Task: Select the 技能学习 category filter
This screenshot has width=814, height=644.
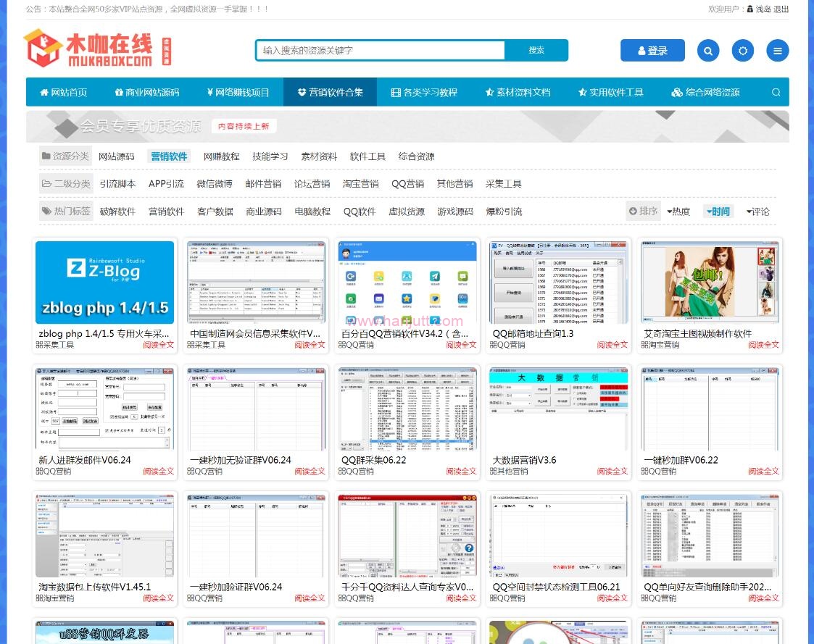Action: click(x=270, y=156)
